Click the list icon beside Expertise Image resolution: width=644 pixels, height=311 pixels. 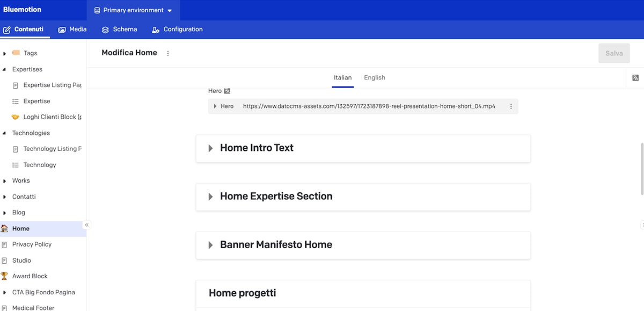(16, 101)
